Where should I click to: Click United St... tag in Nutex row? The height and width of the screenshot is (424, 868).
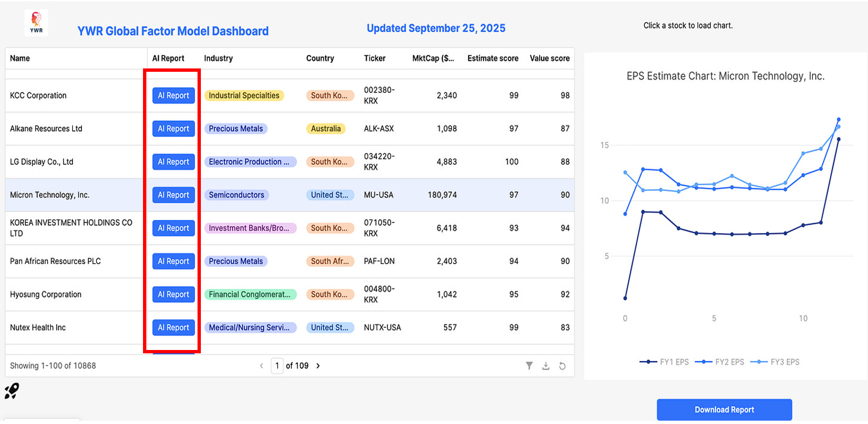pos(330,327)
